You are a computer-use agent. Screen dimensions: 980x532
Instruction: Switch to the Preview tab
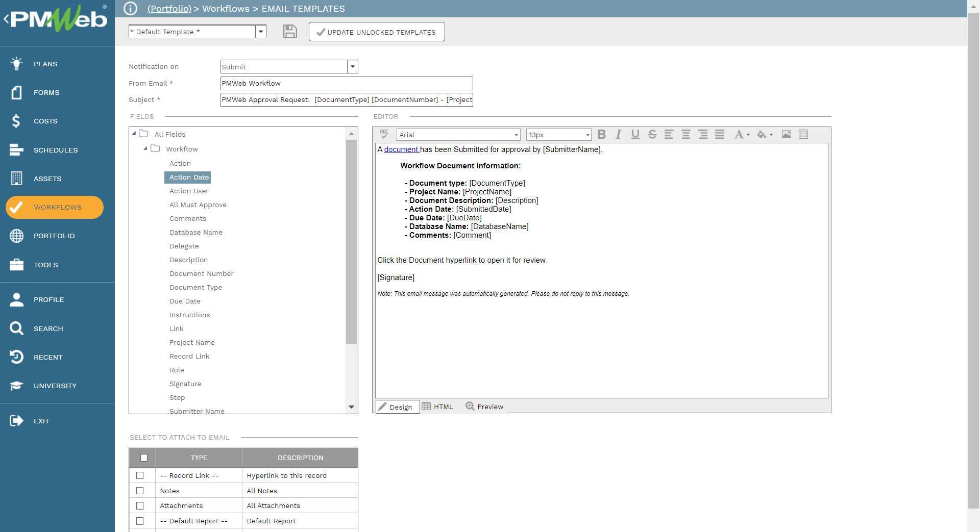pos(484,407)
